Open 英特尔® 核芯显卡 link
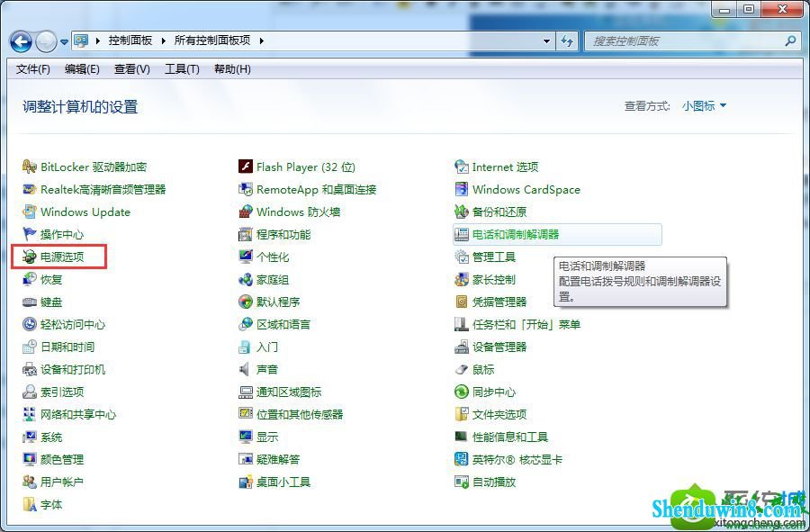 [x=517, y=459]
